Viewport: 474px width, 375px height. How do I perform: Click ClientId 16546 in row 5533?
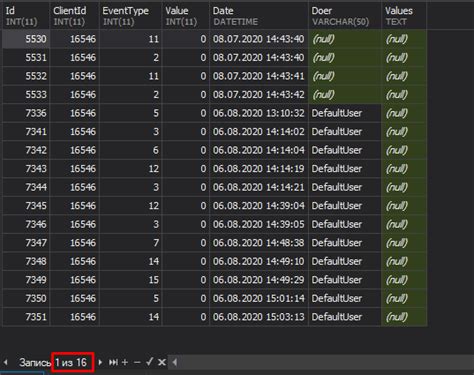tap(74, 95)
